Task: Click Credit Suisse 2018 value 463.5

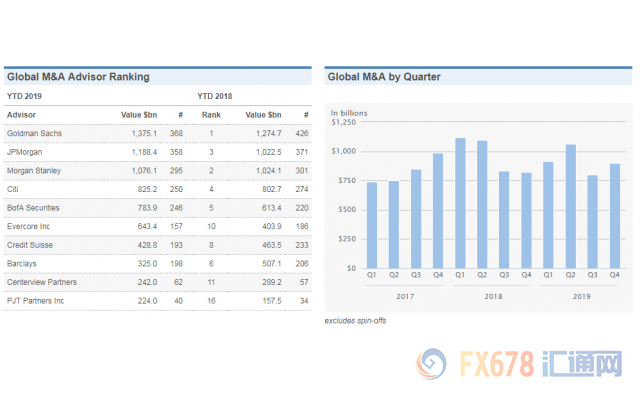Action: pos(272,245)
